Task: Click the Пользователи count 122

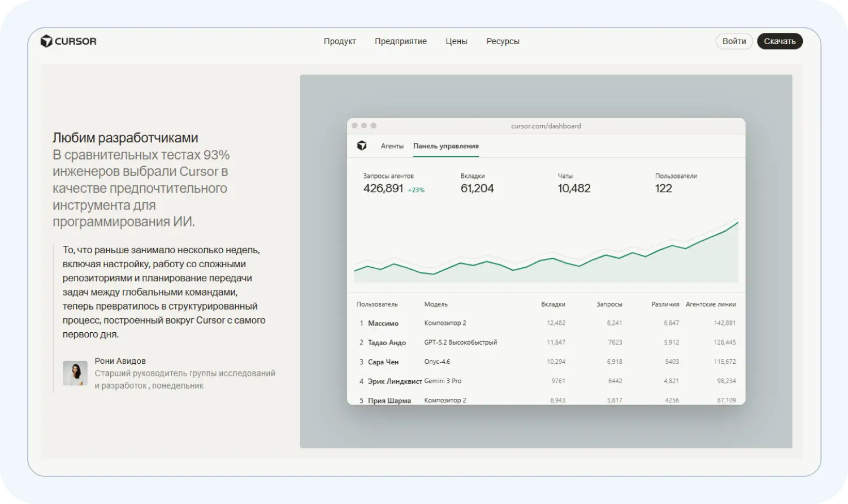Action: pos(663,189)
